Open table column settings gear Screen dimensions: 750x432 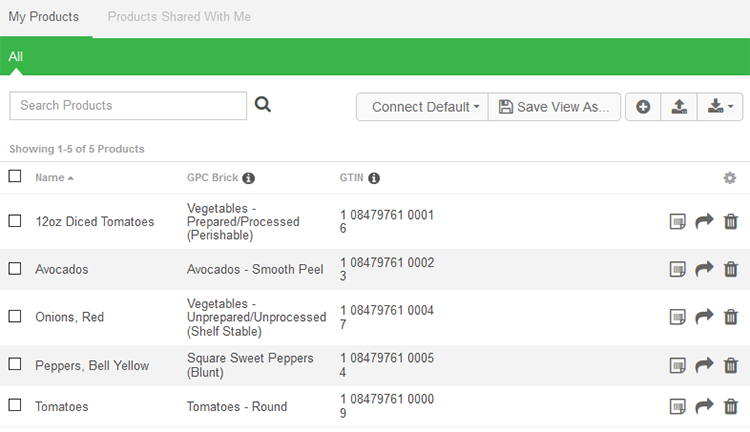click(x=730, y=178)
